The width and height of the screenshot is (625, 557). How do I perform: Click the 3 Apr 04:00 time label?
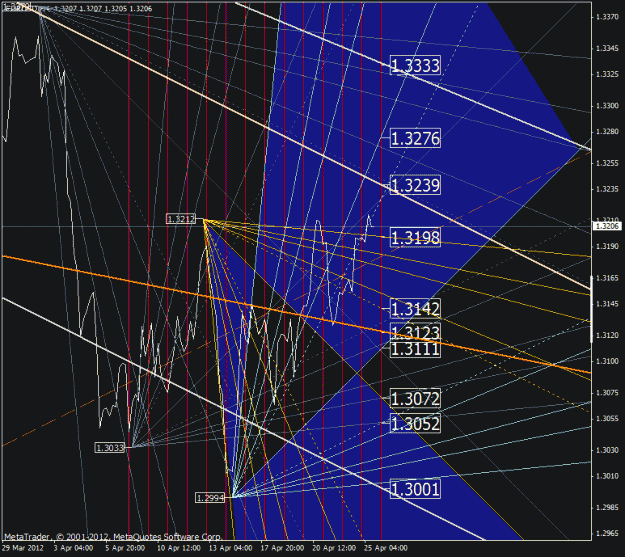73,548
